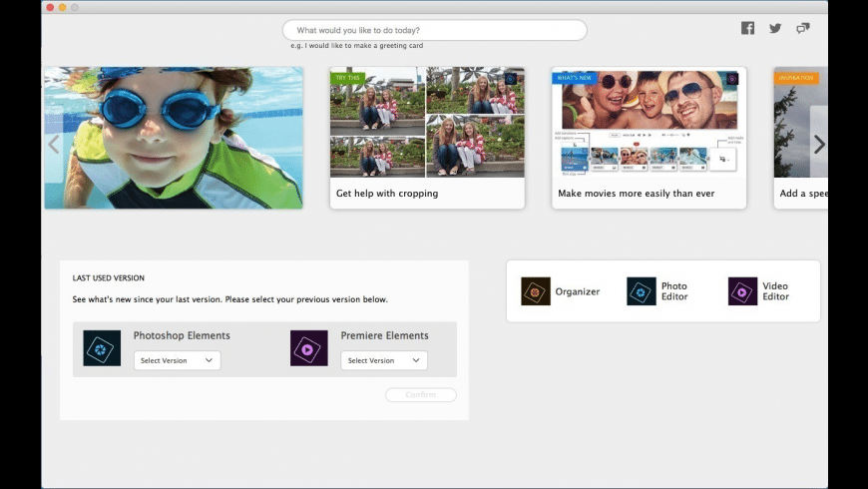This screenshot has height=489, width=868.
Task: Click the orange 'INSPIRATION' tag
Action: [796, 78]
